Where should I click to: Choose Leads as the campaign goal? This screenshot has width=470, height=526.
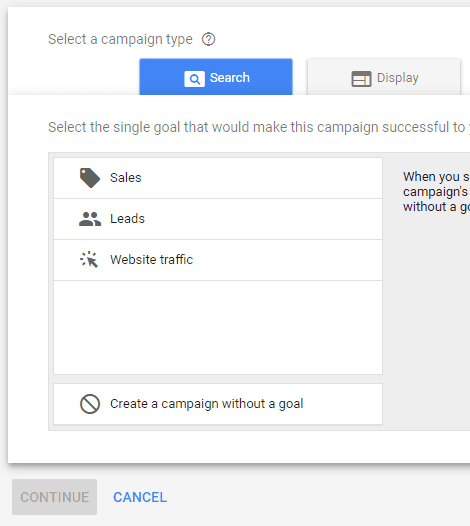[218, 219]
